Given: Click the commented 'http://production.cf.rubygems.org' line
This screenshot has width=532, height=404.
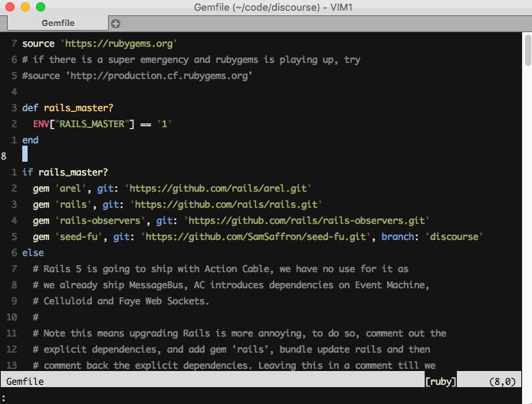Looking at the screenshot, I should 137,76.
